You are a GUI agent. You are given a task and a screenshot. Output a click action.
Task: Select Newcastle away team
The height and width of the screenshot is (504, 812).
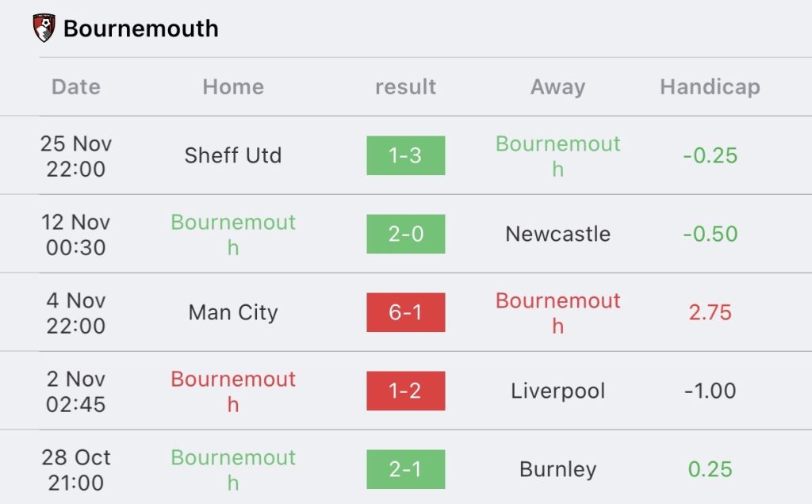pos(557,234)
